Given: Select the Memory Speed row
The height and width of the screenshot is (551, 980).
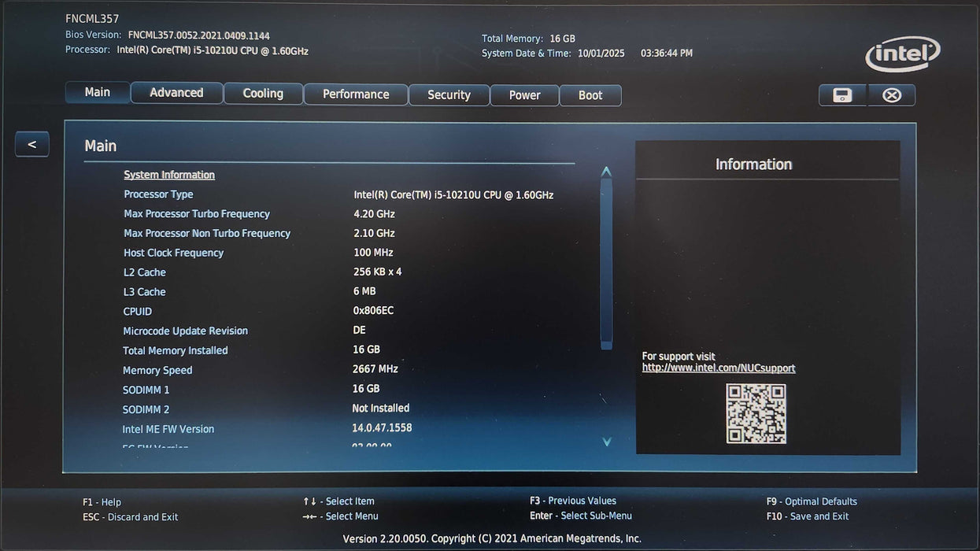Looking at the screenshot, I should point(157,370).
